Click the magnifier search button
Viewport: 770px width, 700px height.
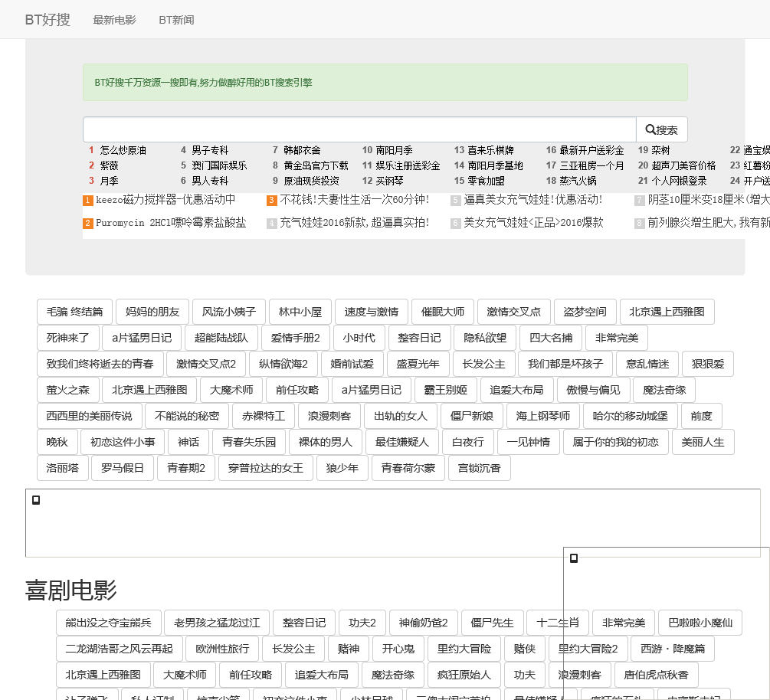pyautogui.click(x=662, y=130)
